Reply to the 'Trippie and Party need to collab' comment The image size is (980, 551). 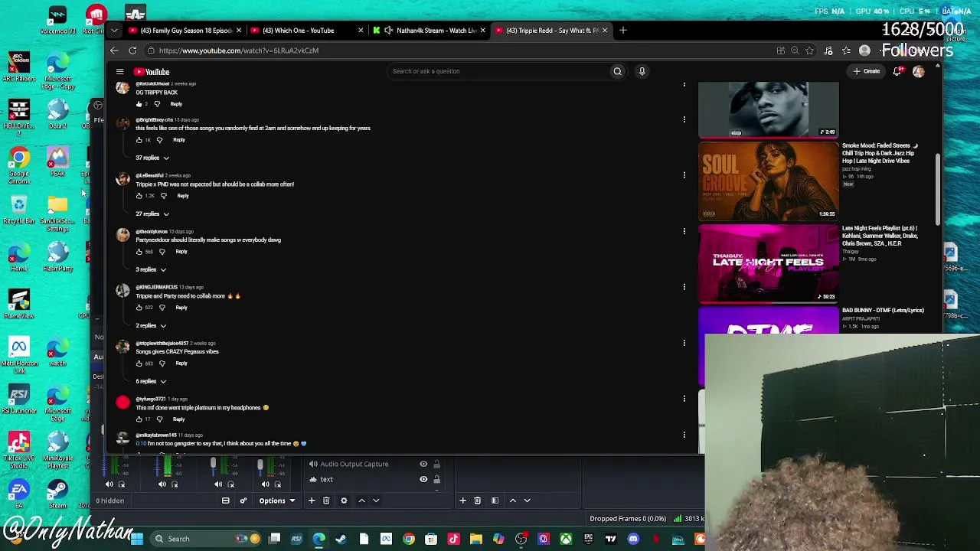coord(181,308)
